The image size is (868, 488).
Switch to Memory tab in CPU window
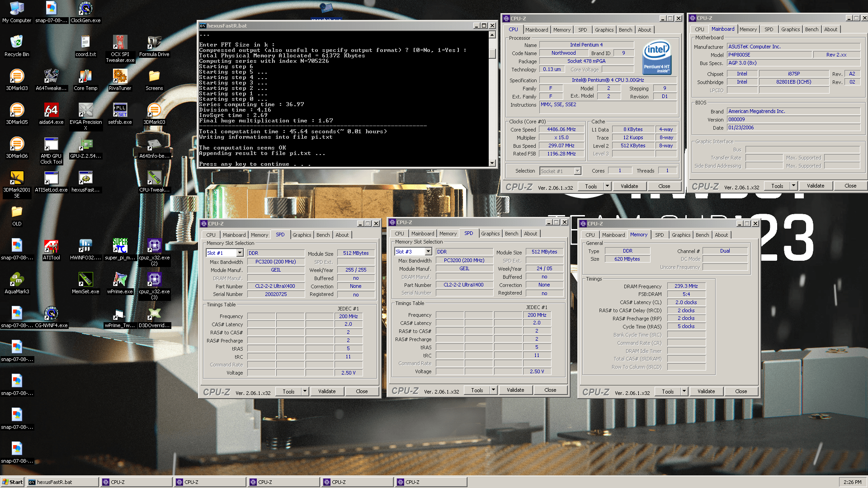[562, 30]
